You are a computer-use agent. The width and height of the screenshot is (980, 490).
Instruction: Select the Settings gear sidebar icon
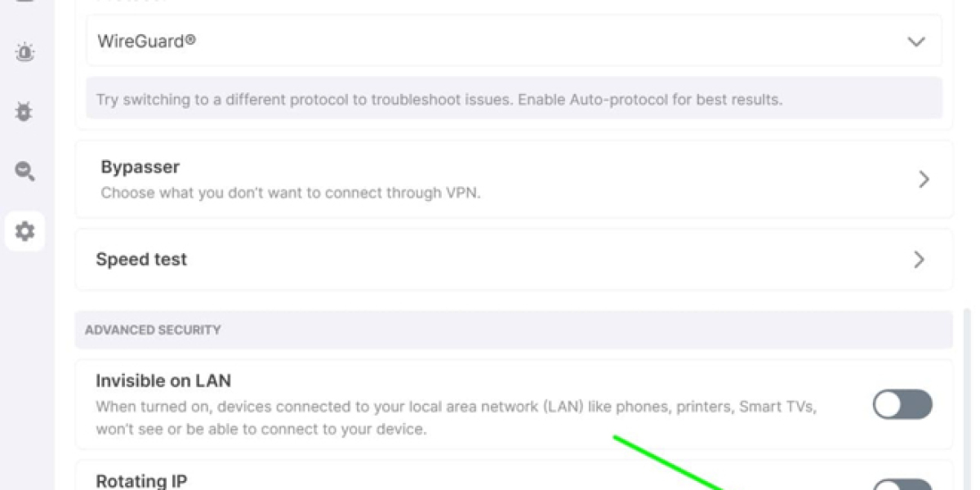[24, 231]
